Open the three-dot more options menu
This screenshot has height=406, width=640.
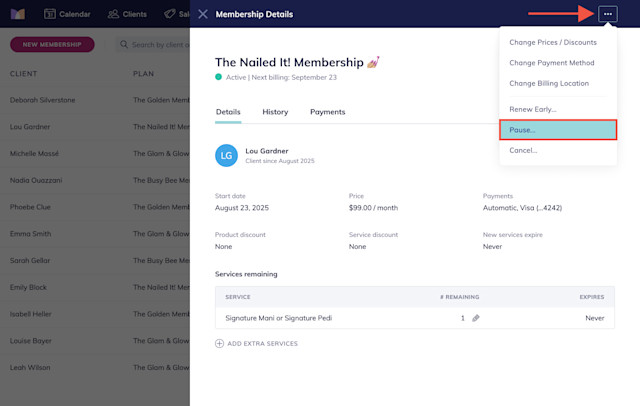[607, 14]
